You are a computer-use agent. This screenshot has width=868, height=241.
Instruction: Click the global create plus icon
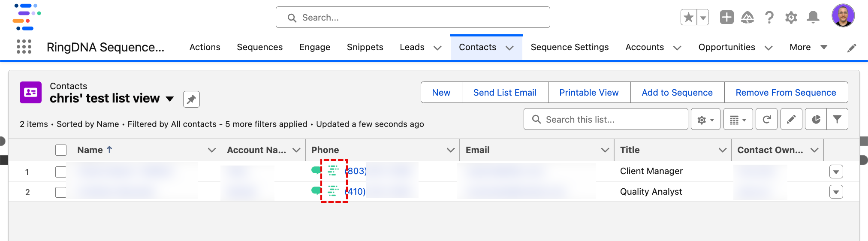pyautogui.click(x=726, y=18)
